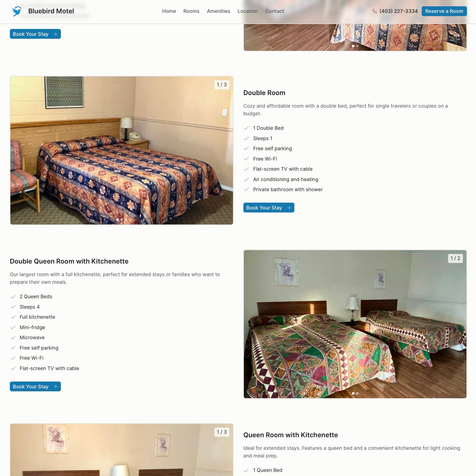The width and height of the screenshot is (476, 476).
Task: Click arrow icon on kitchenette Book Your Stay button
Action: 55,387
